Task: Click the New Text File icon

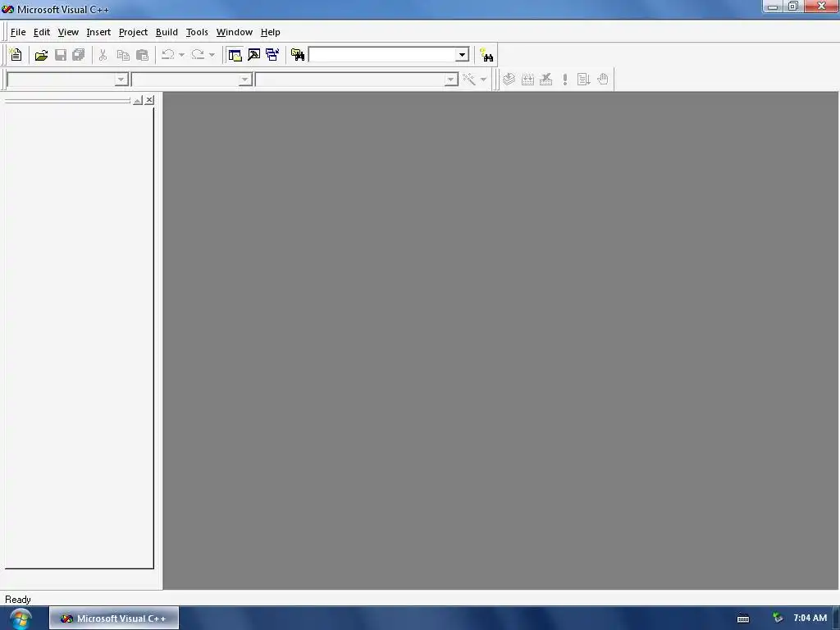Action: pyautogui.click(x=16, y=55)
